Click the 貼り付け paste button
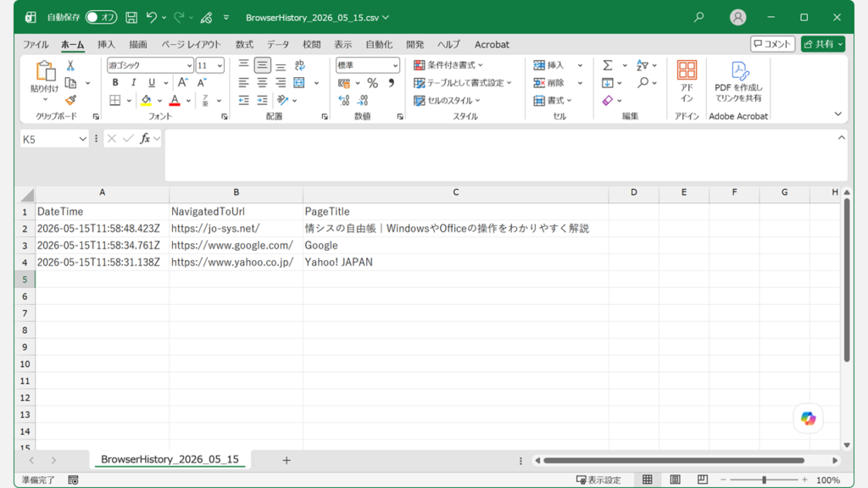868x488 pixels. click(x=44, y=80)
